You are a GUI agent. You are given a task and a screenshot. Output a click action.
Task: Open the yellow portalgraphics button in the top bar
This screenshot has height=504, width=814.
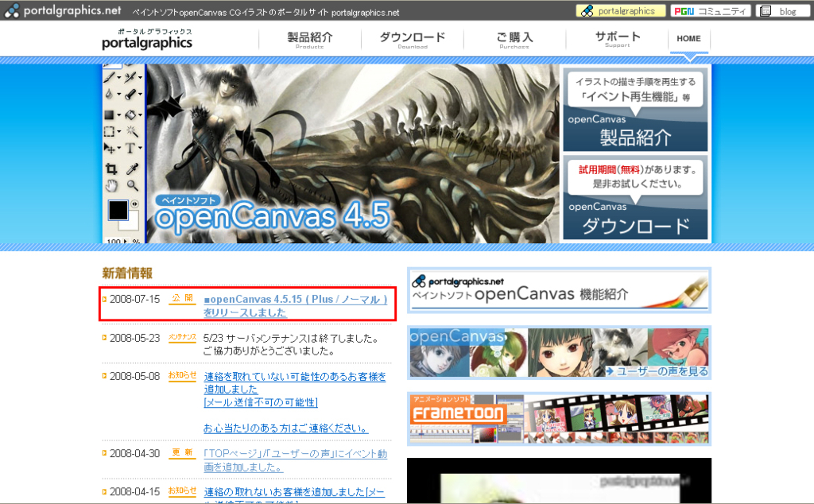620,11
